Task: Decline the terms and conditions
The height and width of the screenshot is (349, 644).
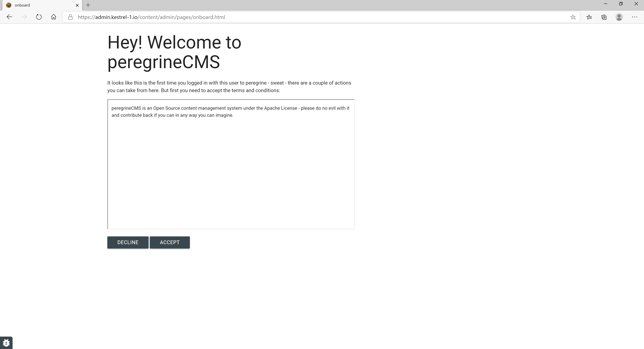Action: coord(128,242)
